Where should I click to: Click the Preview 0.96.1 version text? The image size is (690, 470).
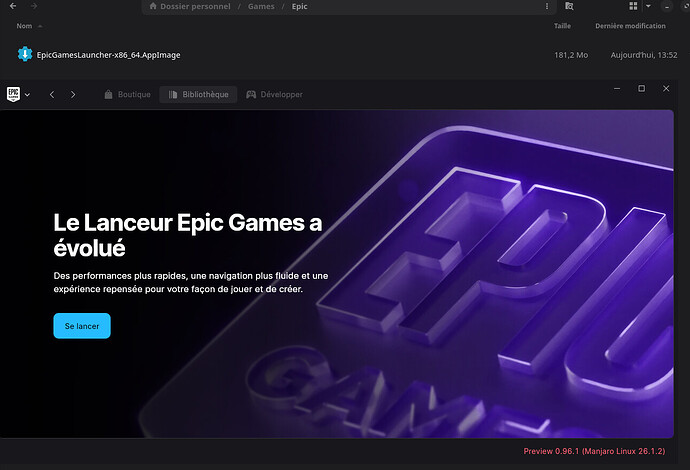[594, 451]
